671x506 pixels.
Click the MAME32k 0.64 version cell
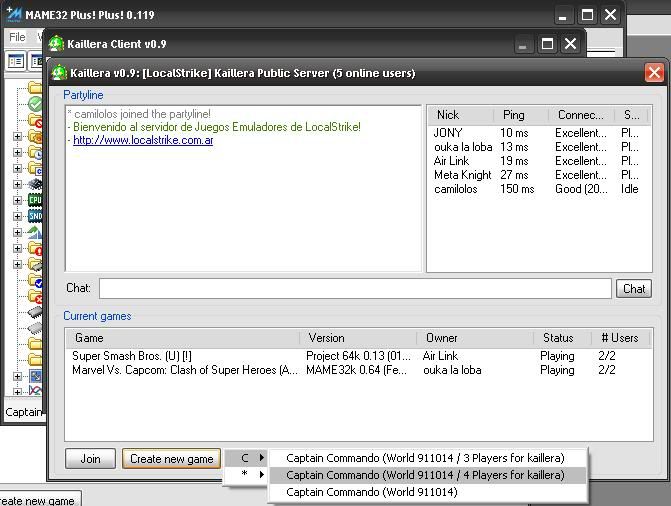(356, 370)
